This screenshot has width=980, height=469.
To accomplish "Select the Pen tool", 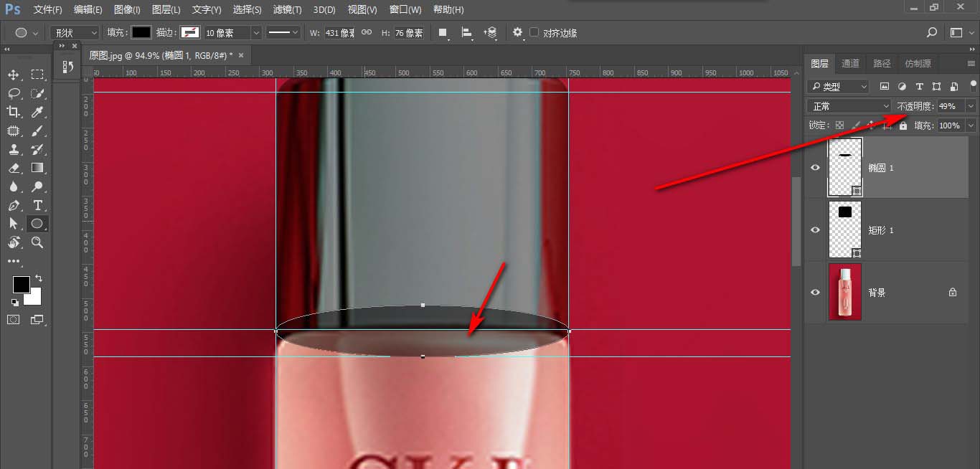I will (x=14, y=205).
